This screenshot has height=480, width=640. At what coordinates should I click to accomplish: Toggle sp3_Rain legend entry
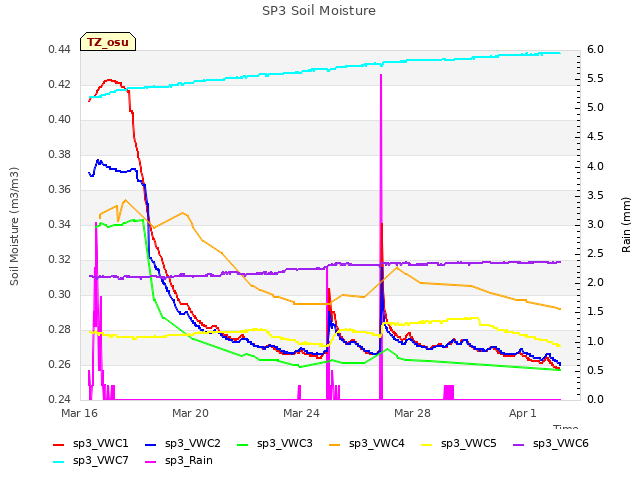(179, 461)
